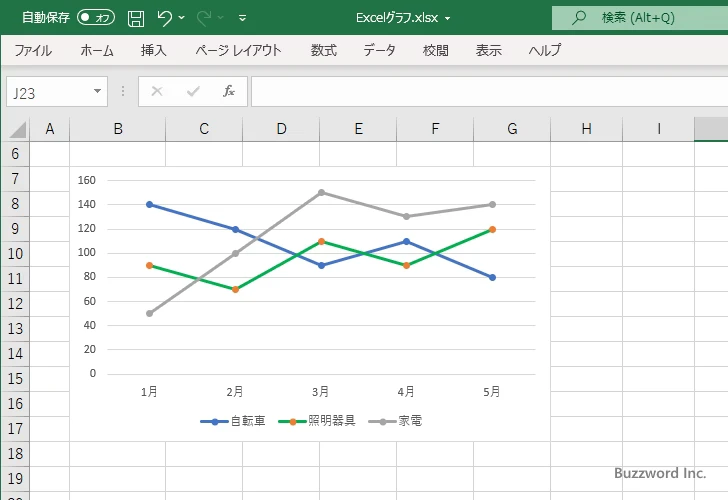Toggle the 自動保存 AutoSave switch

click(x=96, y=18)
